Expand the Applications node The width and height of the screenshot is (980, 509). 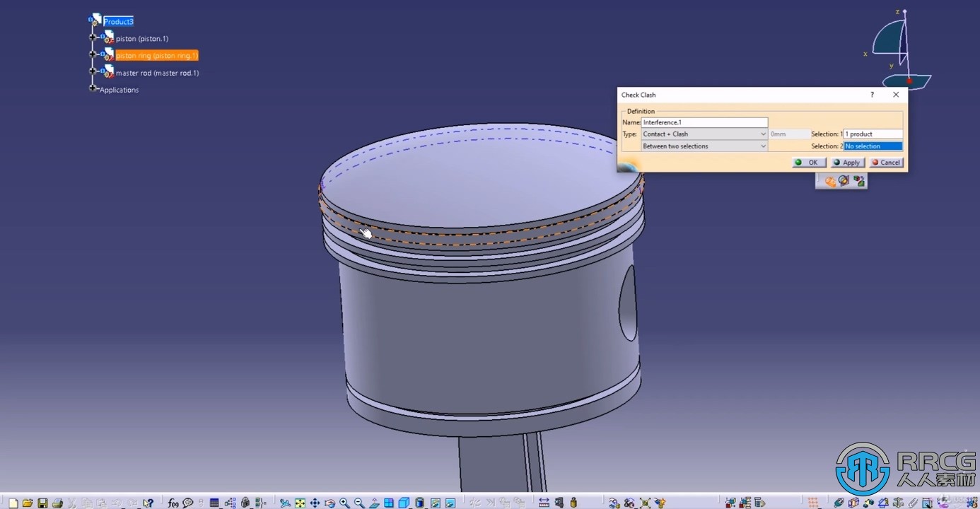click(x=93, y=88)
